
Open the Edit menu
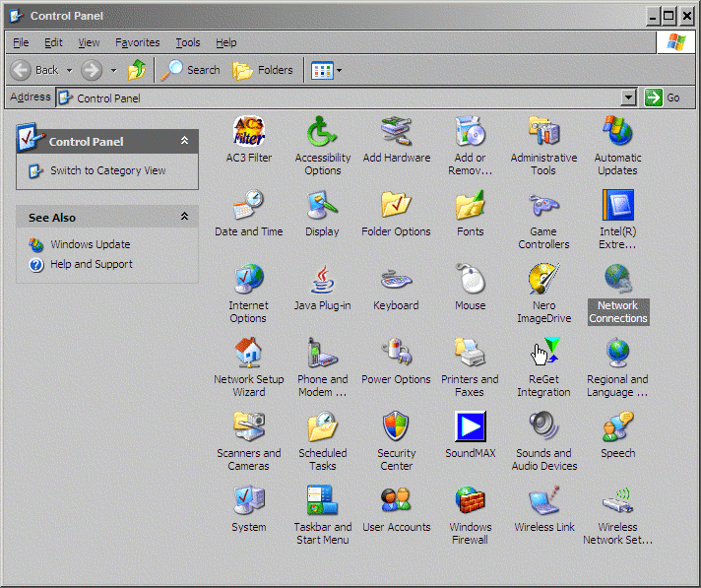(53, 42)
